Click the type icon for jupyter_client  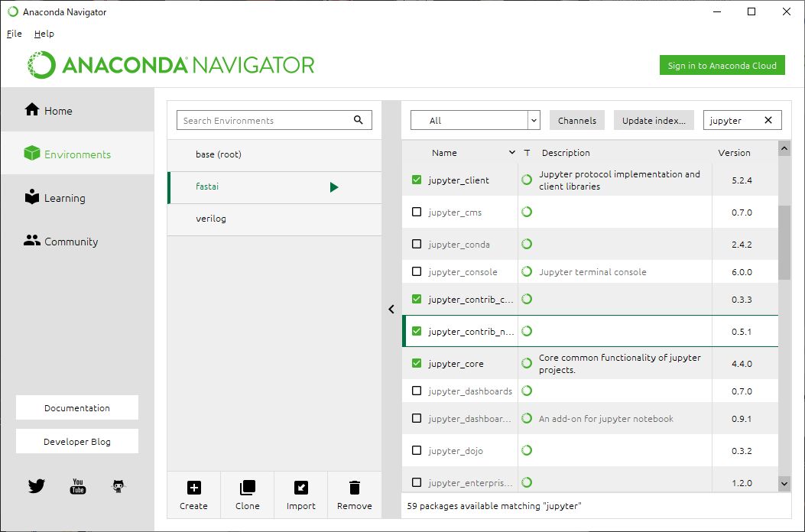(x=527, y=180)
